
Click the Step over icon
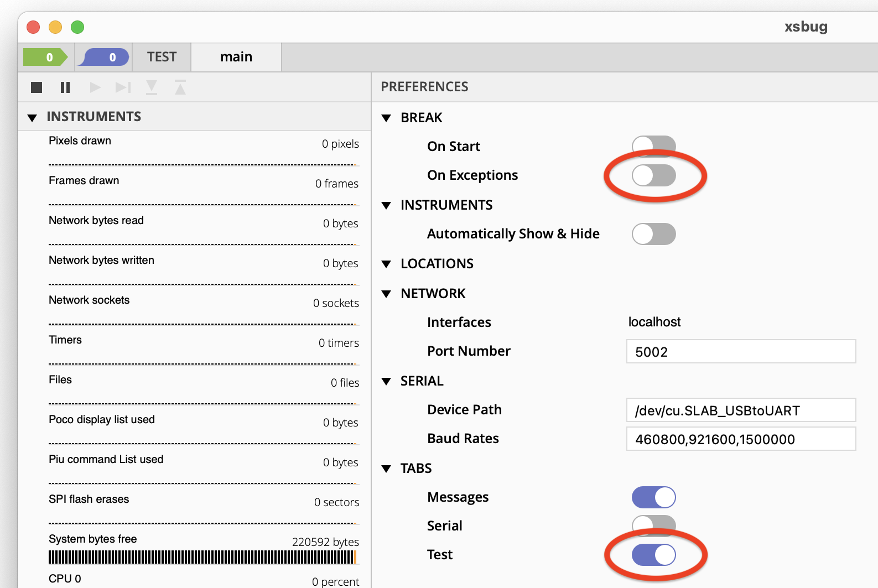point(123,87)
